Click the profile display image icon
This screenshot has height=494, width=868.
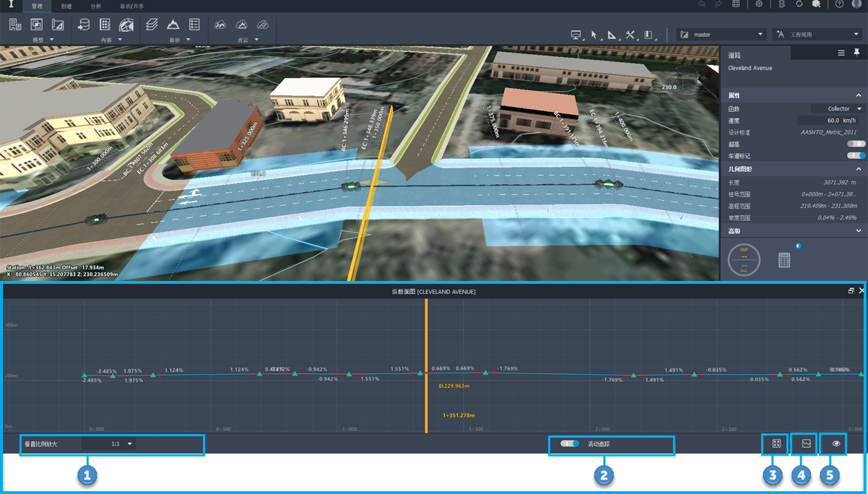click(x=806, y=443)
